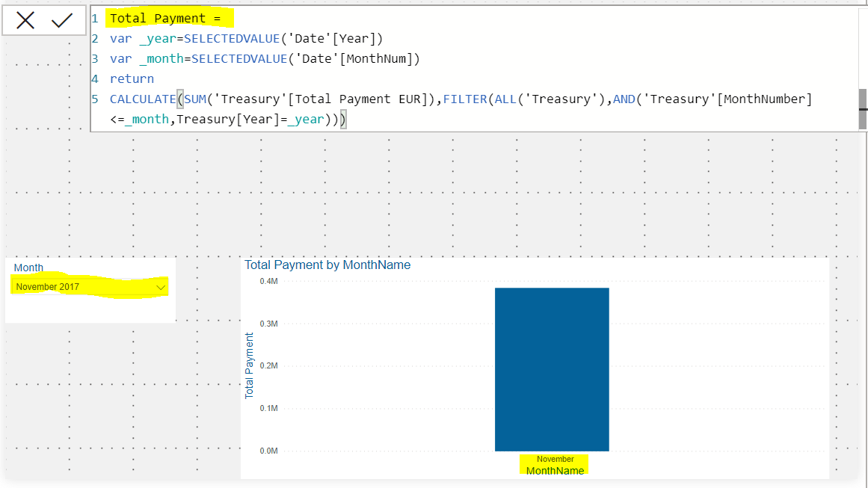Click the MonthName axis title
Screen dimensions: 868x488
coord(555,471)
